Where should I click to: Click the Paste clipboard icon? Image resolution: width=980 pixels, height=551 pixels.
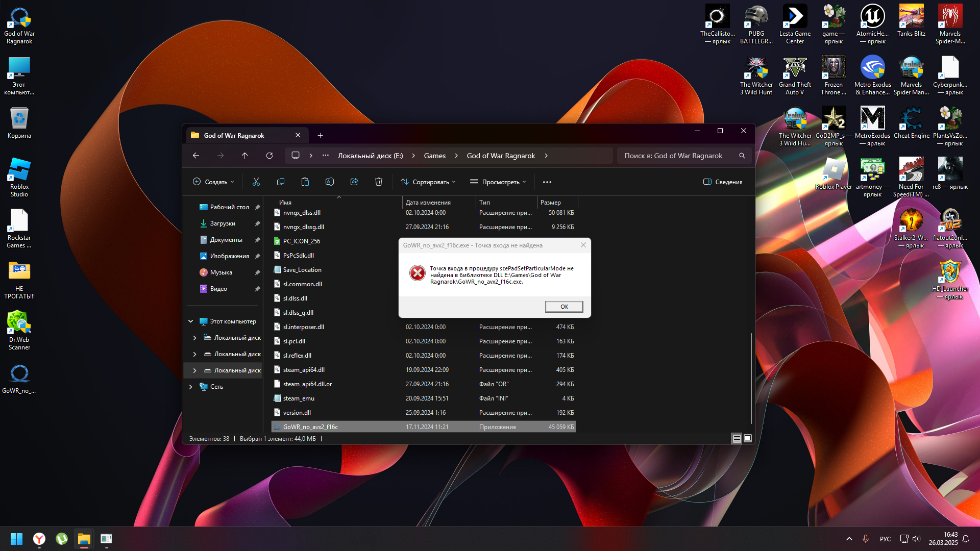(305, 182)
